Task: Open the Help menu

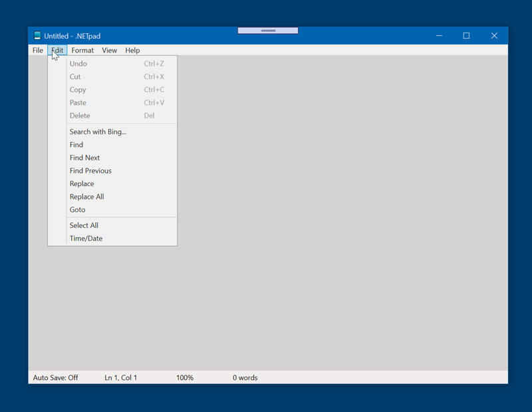Action: pos(132,51)
